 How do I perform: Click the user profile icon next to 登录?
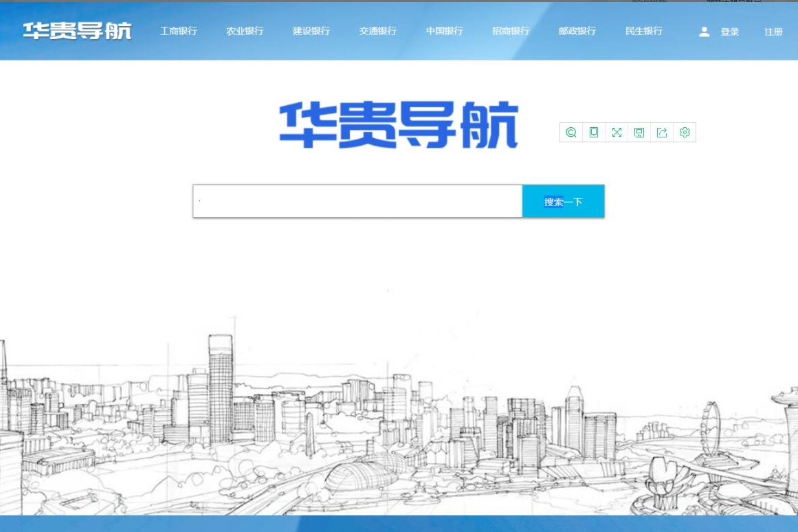[704, 31]
